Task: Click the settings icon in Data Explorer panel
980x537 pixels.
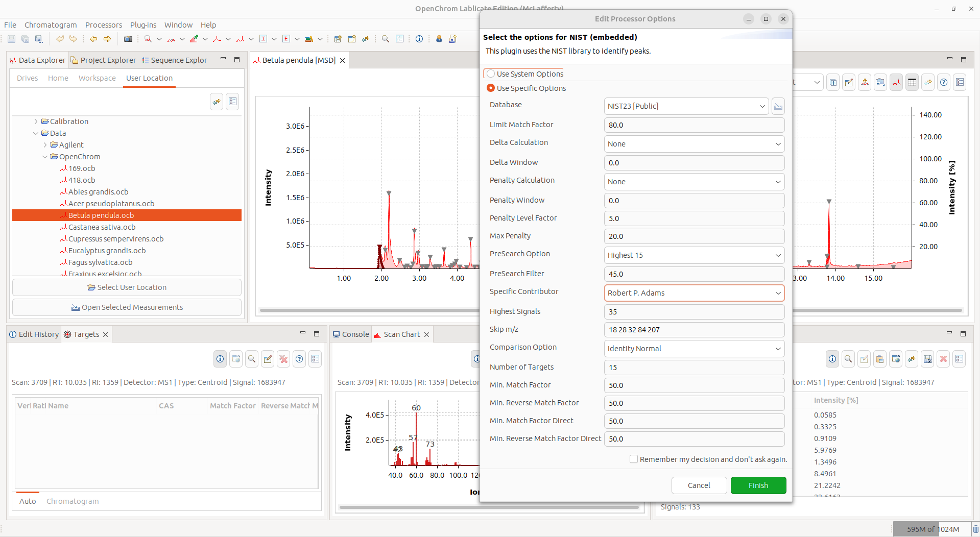Action: click(232, 102)
